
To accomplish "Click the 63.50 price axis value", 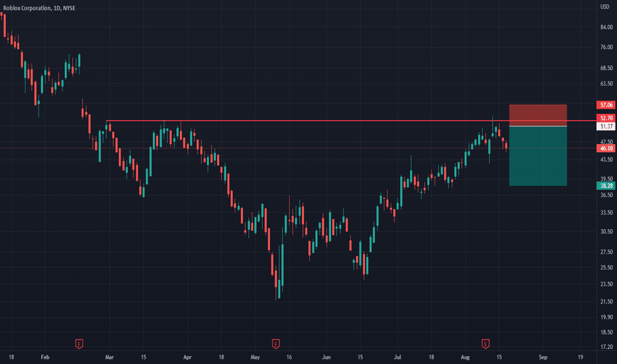I will [606, 83].
